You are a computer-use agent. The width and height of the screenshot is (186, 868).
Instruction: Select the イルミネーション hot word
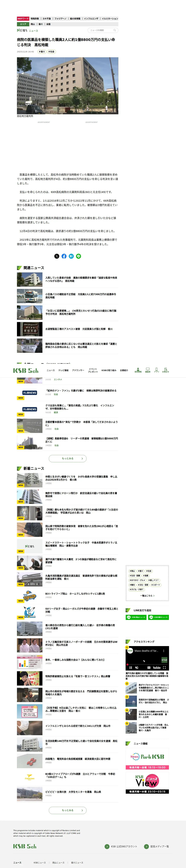point(110,19)
